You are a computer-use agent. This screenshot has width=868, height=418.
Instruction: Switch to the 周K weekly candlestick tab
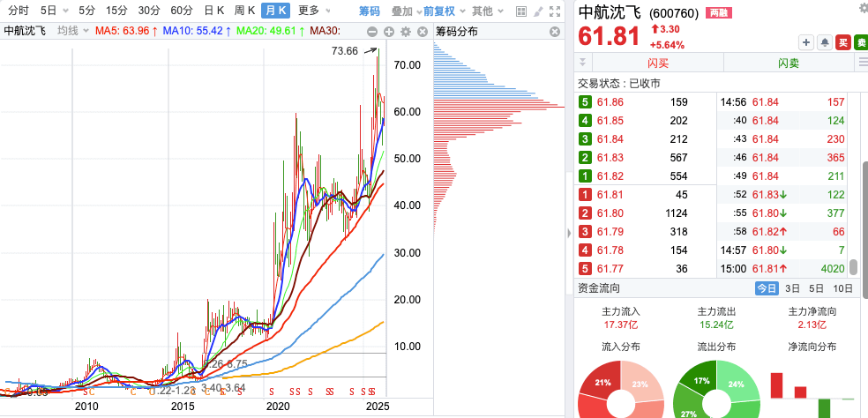pos(244,11)
